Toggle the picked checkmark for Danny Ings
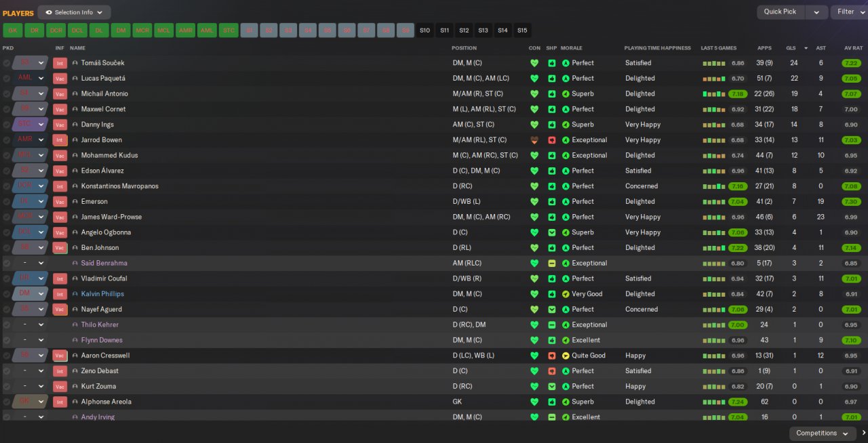The height and width of the screenshot is (443, 868). coord(7,125)
